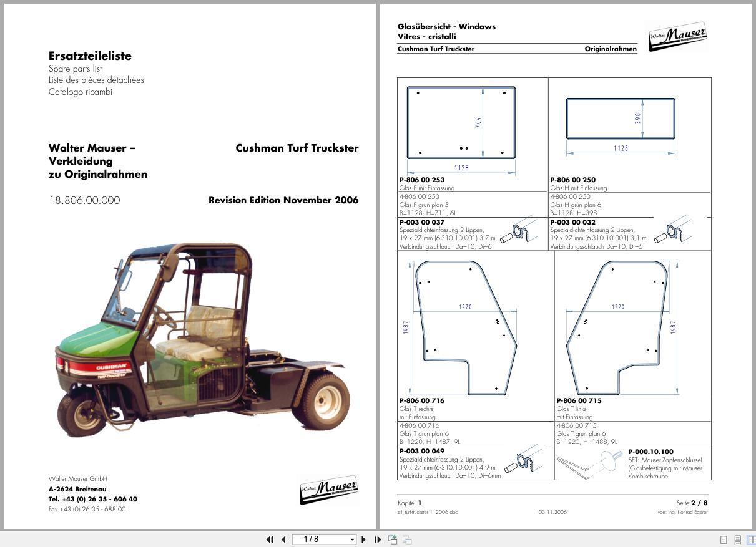
Task: Click the Ersatzteileliste heading
Action: pos(90,56)
